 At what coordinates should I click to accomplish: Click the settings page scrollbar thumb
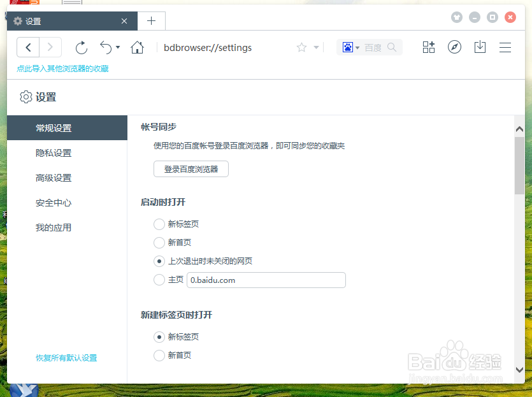pyautogui.click(x=519, y=166)
